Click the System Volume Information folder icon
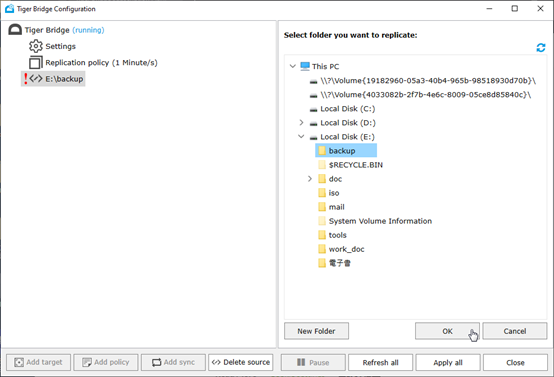The height and width of the screenshot is (377, 554). pos(322,221)
